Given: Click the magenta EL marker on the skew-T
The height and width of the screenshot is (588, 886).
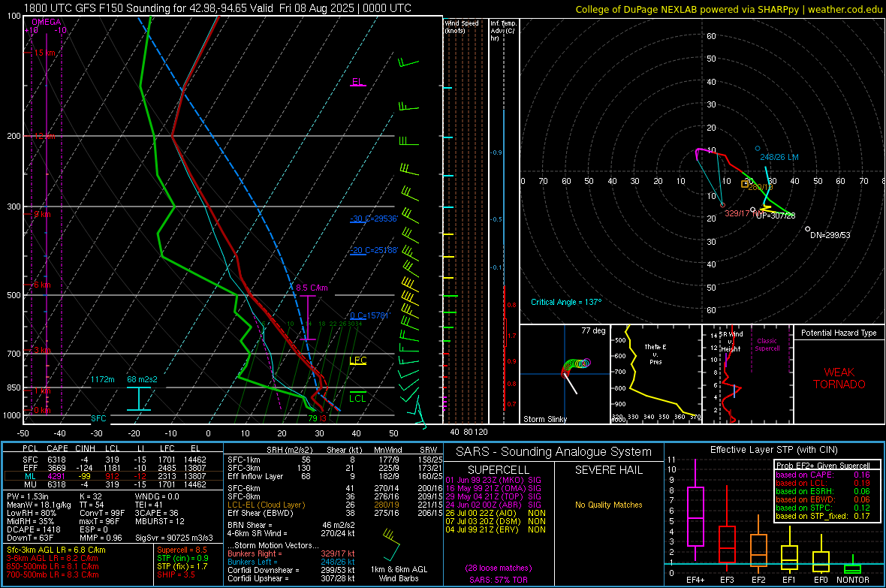Looking at the screenshot, I should point(357,83).
